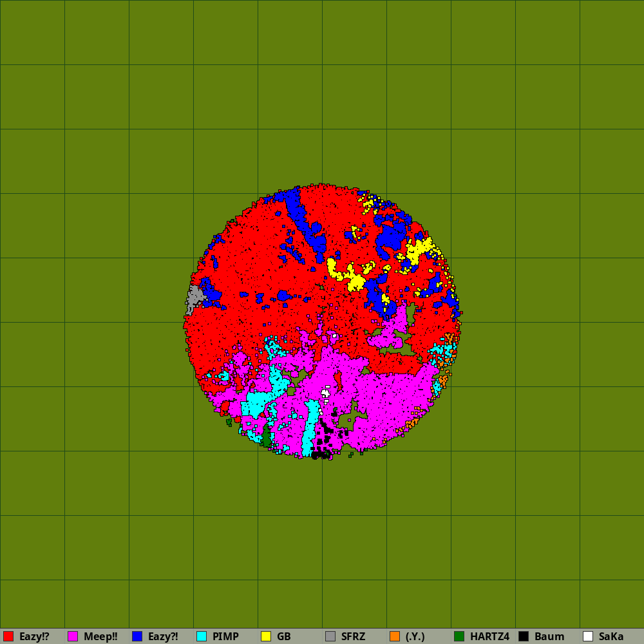The image size is (644, 644).
Task: Click the GB label in the legend
Action: pyautogui.click(x=284, y=636)
